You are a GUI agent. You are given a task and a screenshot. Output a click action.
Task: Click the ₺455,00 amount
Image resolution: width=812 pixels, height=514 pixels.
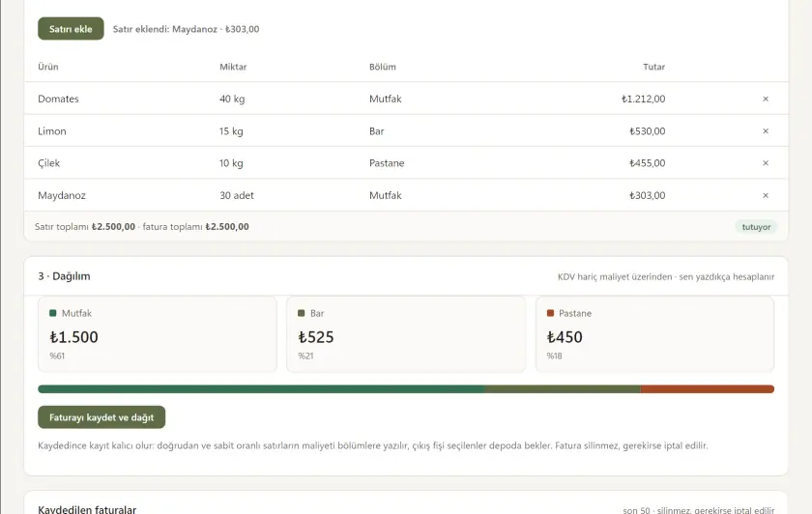(648, 163)
